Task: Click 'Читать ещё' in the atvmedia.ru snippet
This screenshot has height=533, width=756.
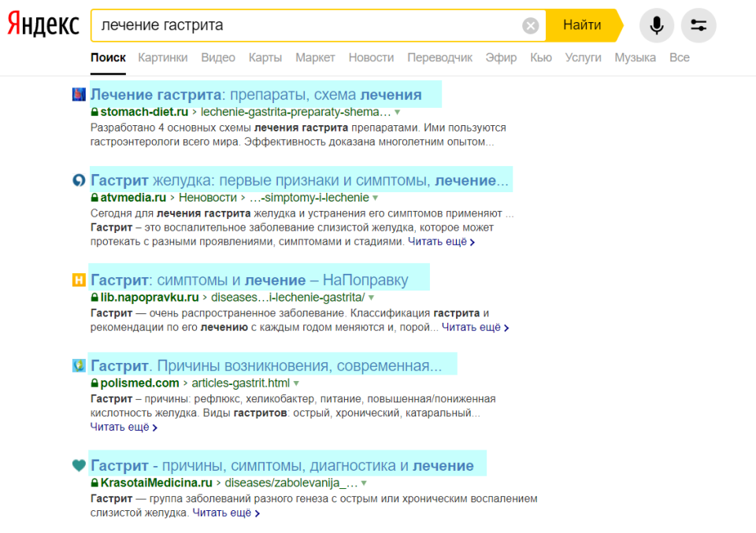Action: pos(441,242)
